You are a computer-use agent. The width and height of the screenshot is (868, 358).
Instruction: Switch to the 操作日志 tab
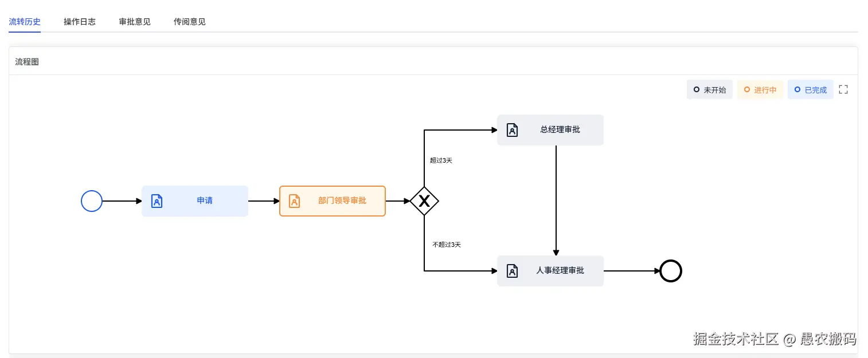80,21
